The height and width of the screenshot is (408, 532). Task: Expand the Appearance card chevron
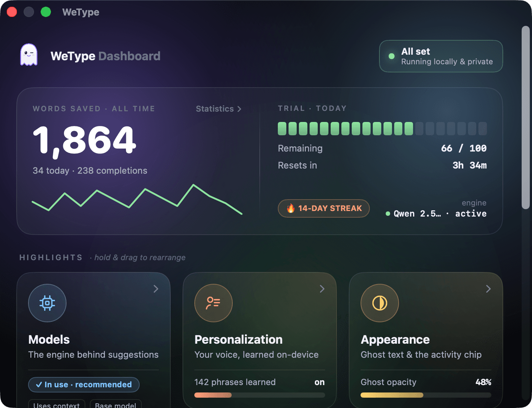pos(488,289)
